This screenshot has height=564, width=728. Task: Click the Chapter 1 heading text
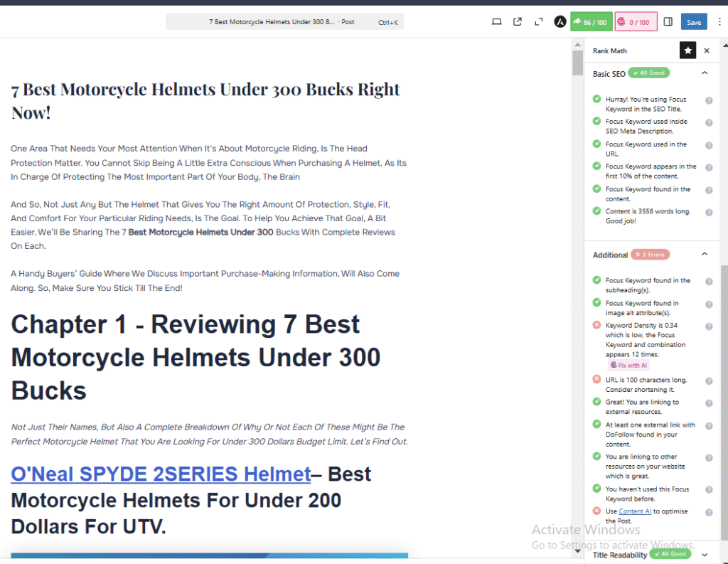(x=196, y=357)
